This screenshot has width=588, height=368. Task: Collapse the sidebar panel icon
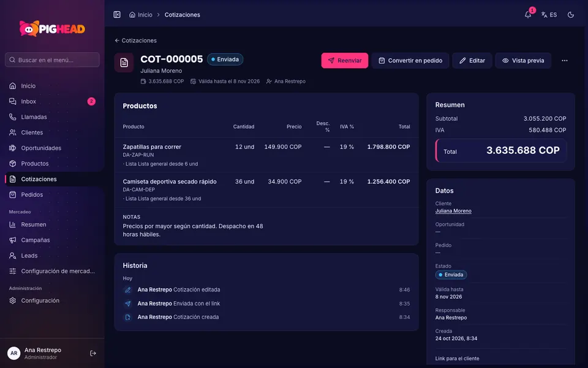(x=117, y=15)
